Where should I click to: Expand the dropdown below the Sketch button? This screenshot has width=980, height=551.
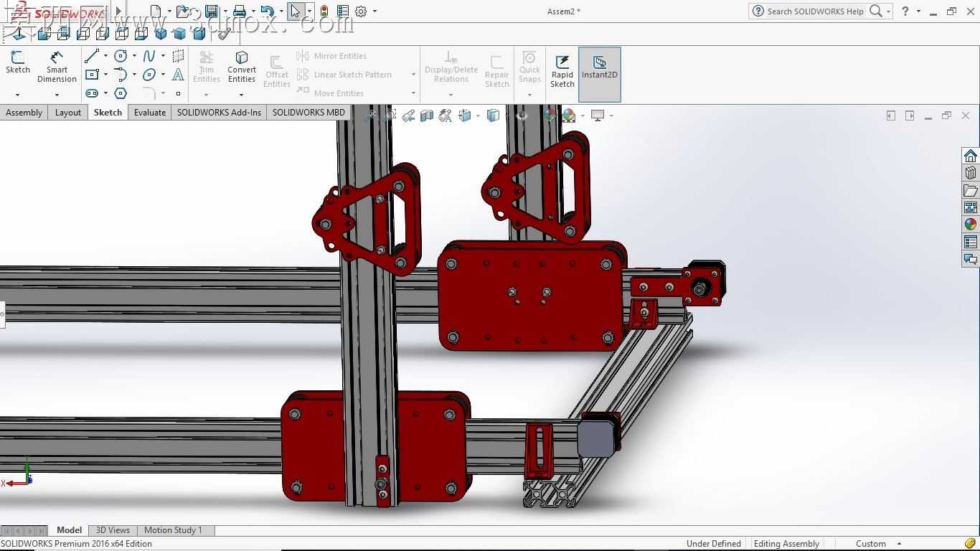click(x=18, y=95)
